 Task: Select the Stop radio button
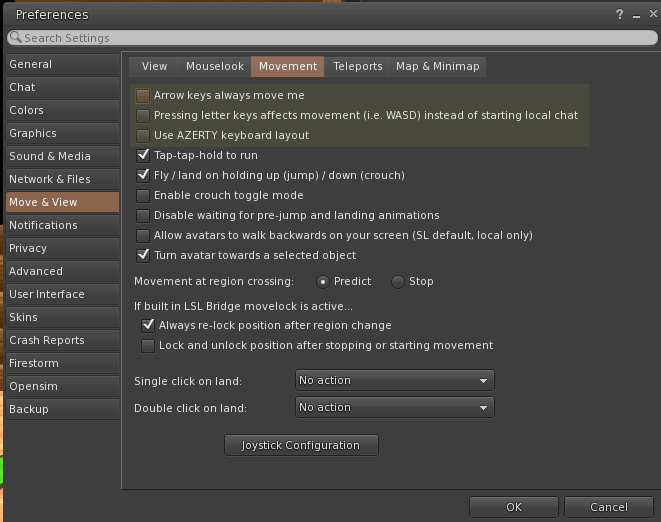[x=397, y=282]
